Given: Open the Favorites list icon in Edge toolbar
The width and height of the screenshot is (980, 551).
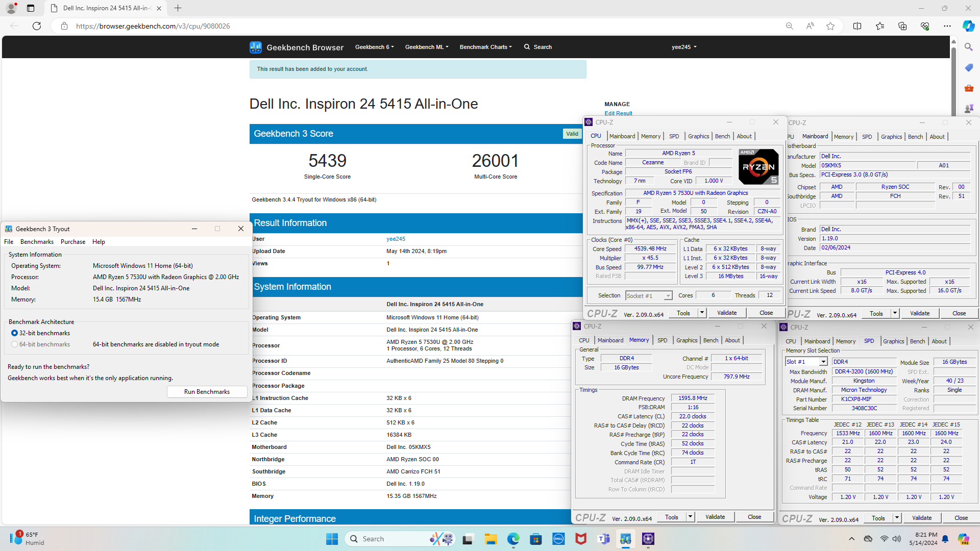Looking at the screenshot, I should 879,26.
